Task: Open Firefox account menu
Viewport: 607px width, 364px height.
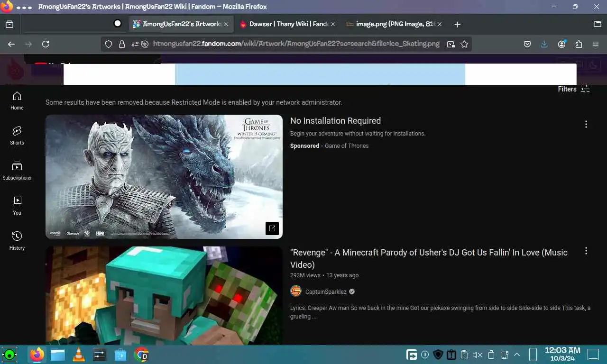Action: point(562,44)
